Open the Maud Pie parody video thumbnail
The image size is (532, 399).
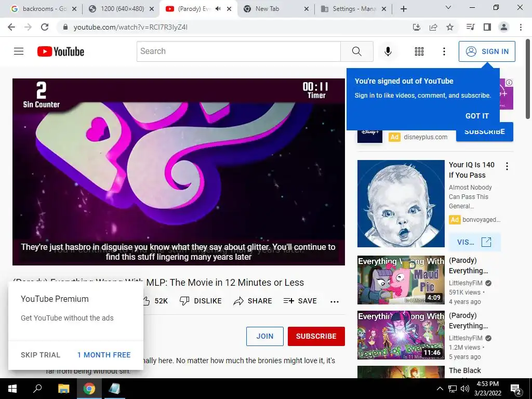[401, 280]
